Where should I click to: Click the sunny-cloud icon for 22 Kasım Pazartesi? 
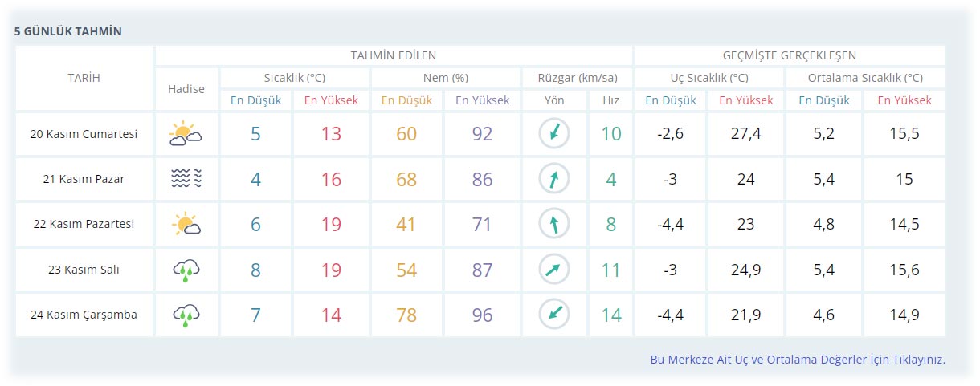pos(186,224)
